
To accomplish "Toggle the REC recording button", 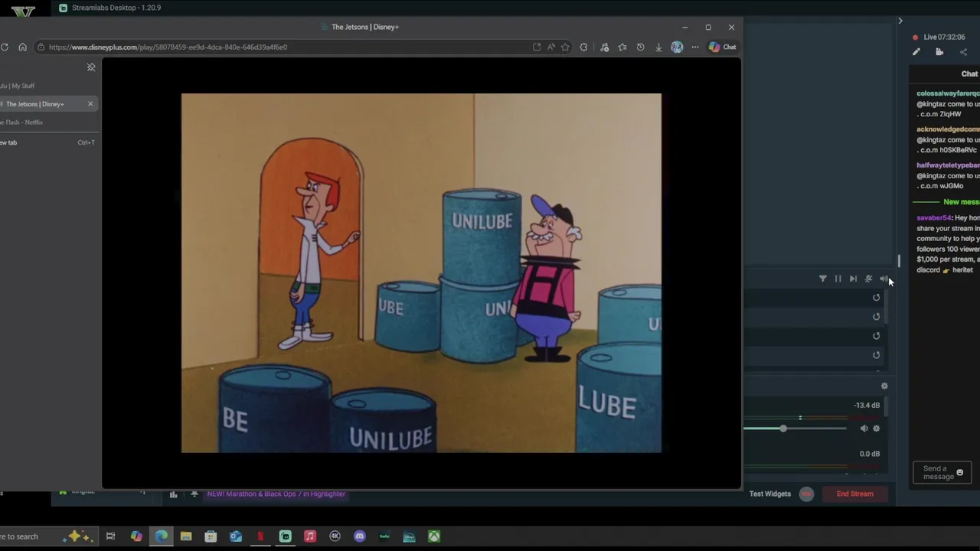I will point(806,494).
